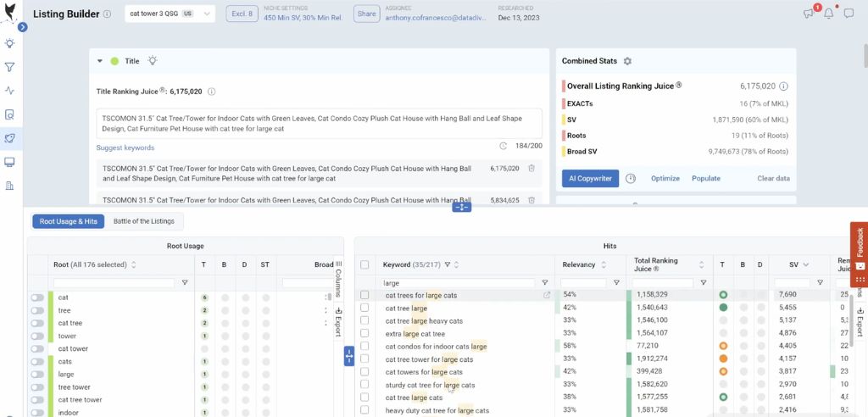Click info icon beside Title Ranking Juice
The height and width of the screenshot is (417, 868).
(x=211, y=92)
